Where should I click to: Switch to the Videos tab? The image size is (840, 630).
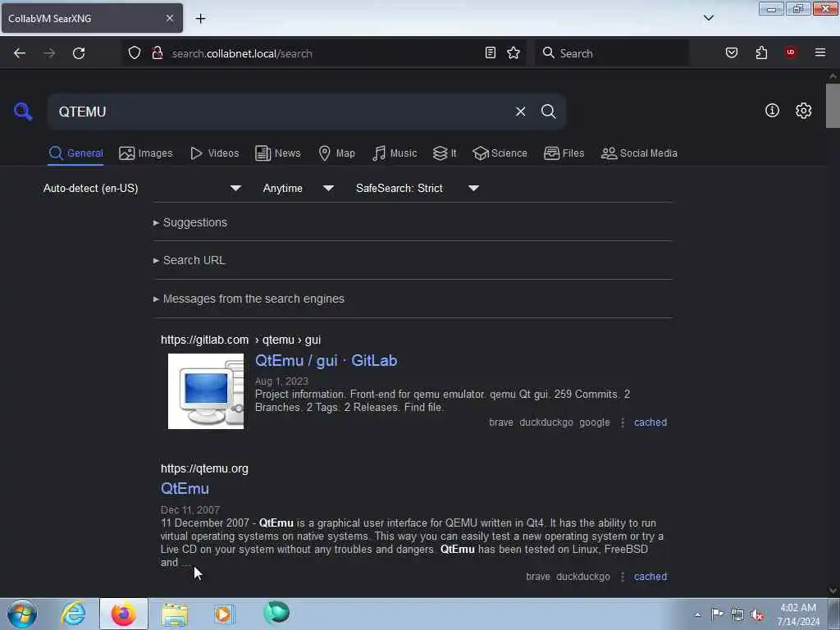coord(214,153)
